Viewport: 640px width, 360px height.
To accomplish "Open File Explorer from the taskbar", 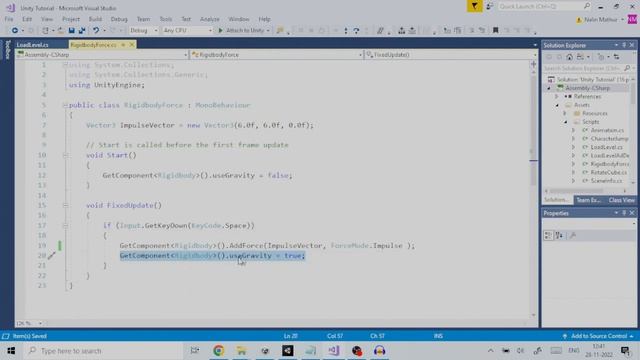I will [242, 351].
